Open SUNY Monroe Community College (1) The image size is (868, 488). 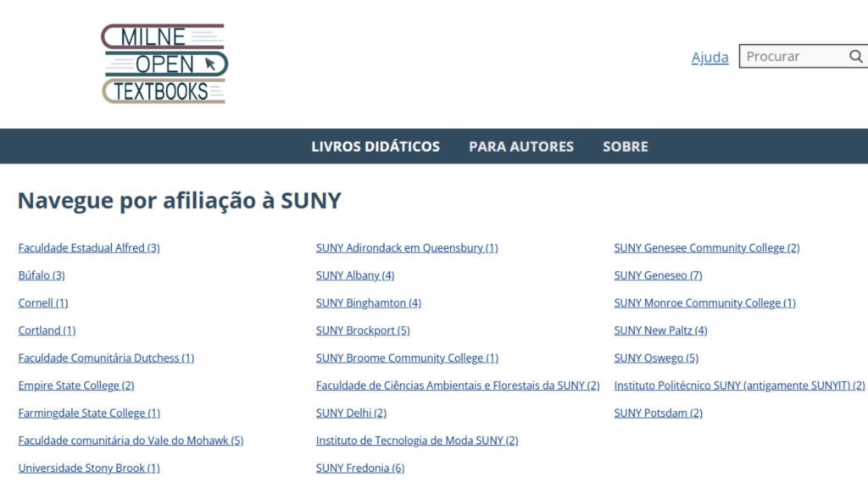point(704,303)
